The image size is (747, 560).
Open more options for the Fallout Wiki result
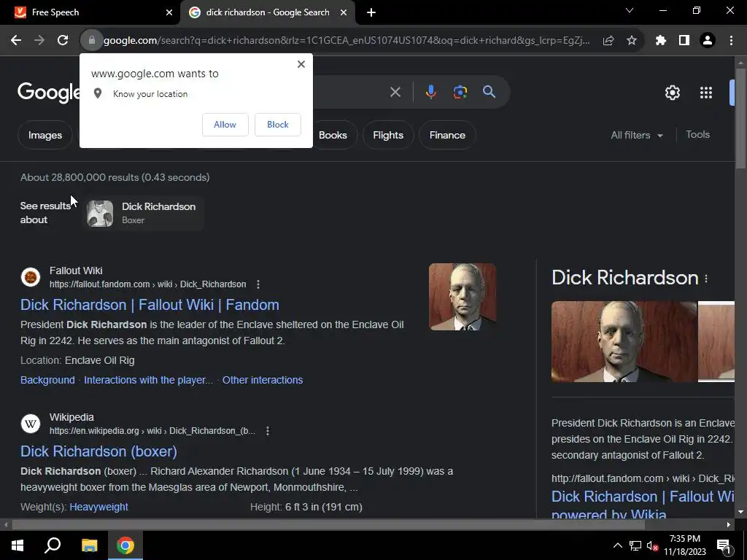point(258,284)
